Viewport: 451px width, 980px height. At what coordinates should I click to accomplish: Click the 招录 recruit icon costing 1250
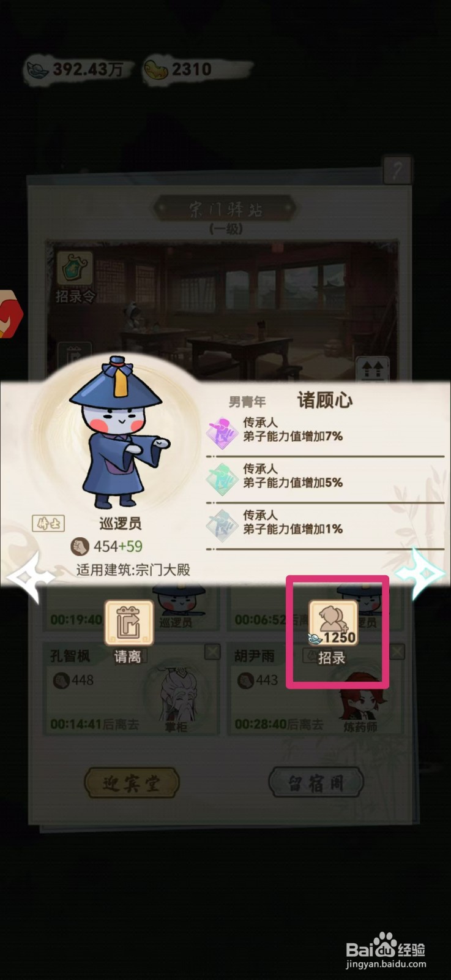click(x=333, y=624)
